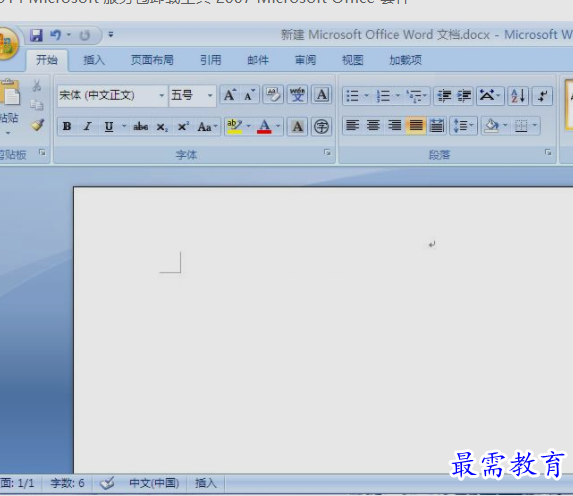Viewport: 573px width, 496px height.
Task: Click the 字数: 6 word count indicator
Action: [67, 483]
